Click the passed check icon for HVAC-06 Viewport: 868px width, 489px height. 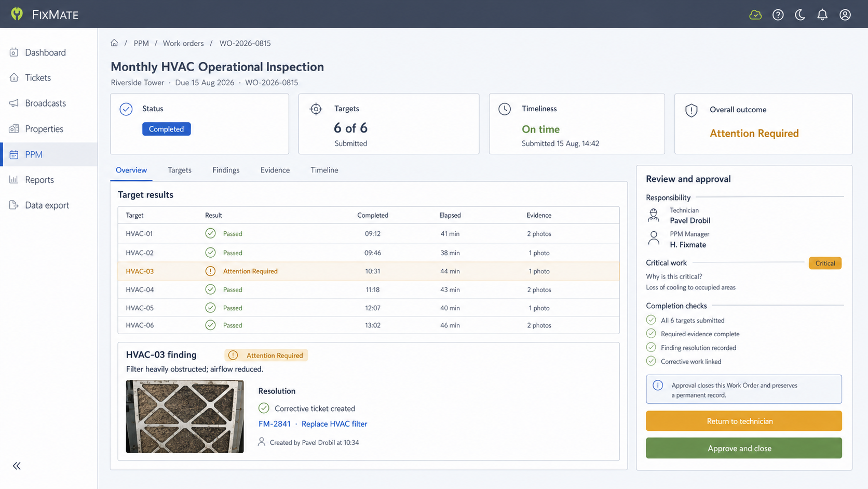pyautogui.click(x=210, y=325)
